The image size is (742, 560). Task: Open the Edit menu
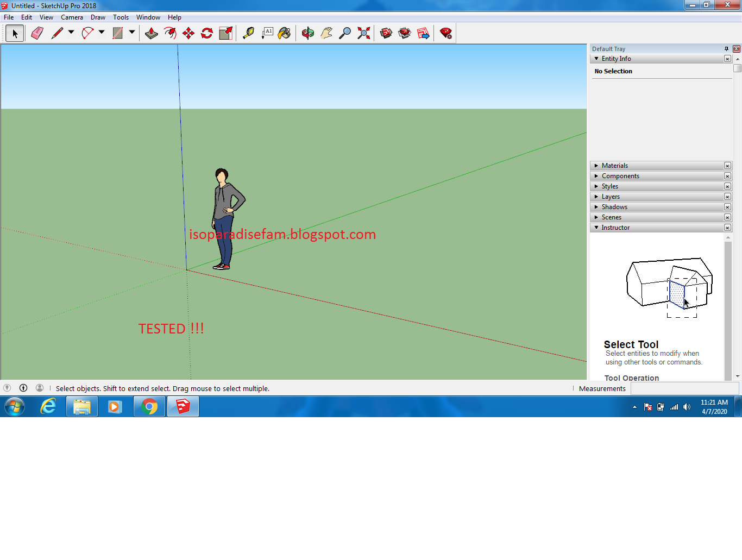coord(27,17)
